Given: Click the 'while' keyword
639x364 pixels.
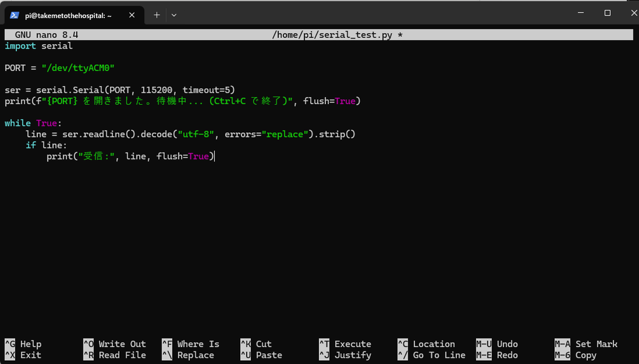Looking at the screenshot, I should 18,123.
